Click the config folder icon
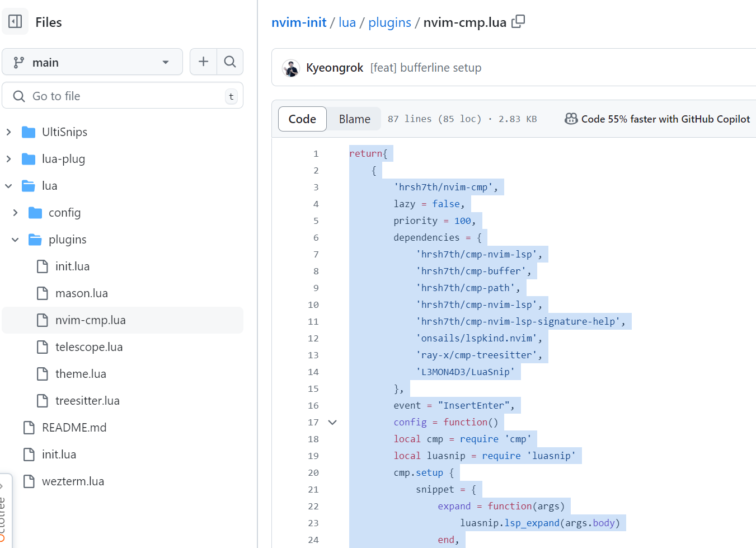Viewport: 756px width, 548px height. tap(35, 213)
